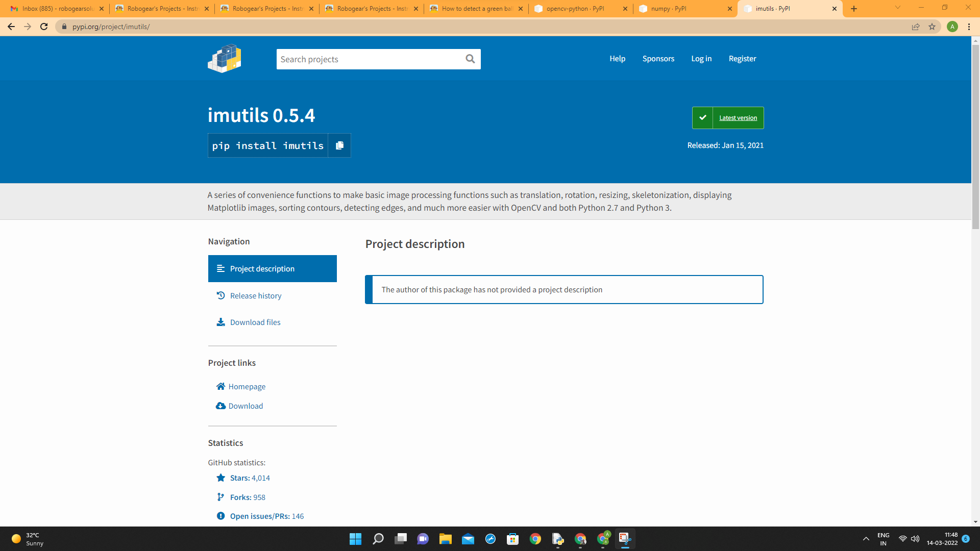The image size is (980, 551).
Task: Click the page vertical scrollbar
Action: (975, 138)
